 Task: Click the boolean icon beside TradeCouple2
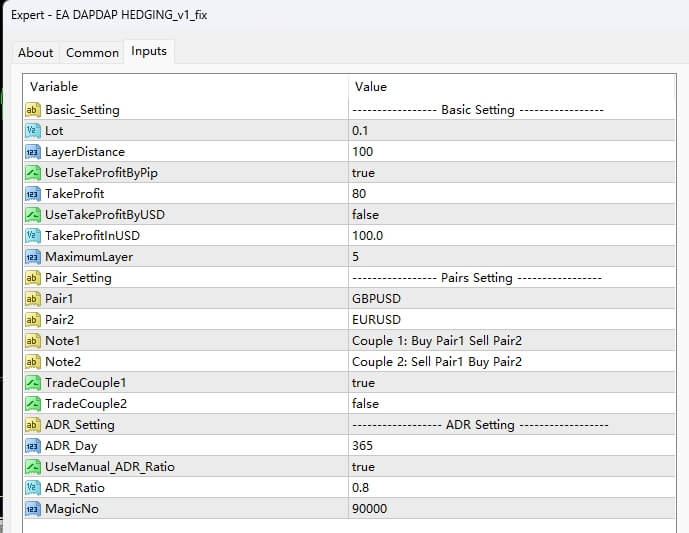click(33, 403)
